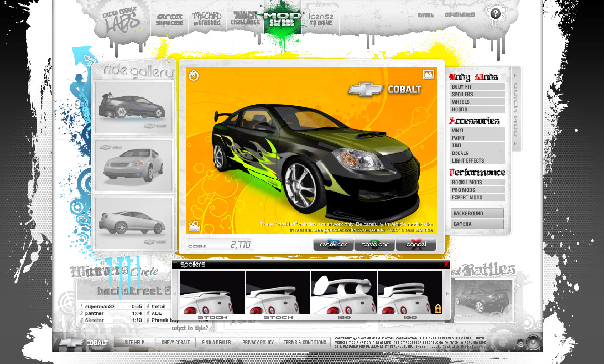Open Decals accessories option

pyautogui.click(x=477, y=153)
